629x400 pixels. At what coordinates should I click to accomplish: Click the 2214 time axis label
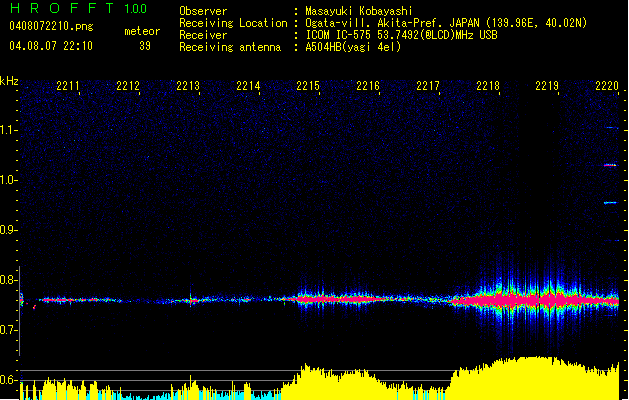[x=248, y=85]
